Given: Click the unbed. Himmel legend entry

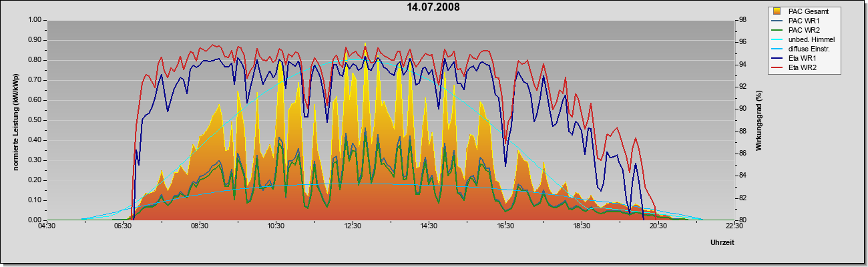Looking at the screenshot, I should tap(803, 40).
